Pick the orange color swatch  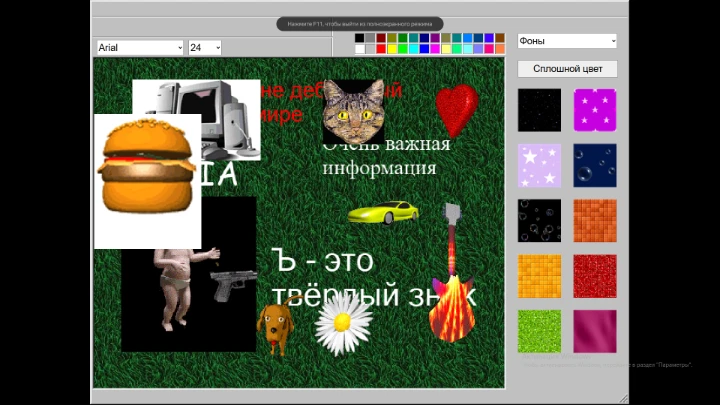500,49
